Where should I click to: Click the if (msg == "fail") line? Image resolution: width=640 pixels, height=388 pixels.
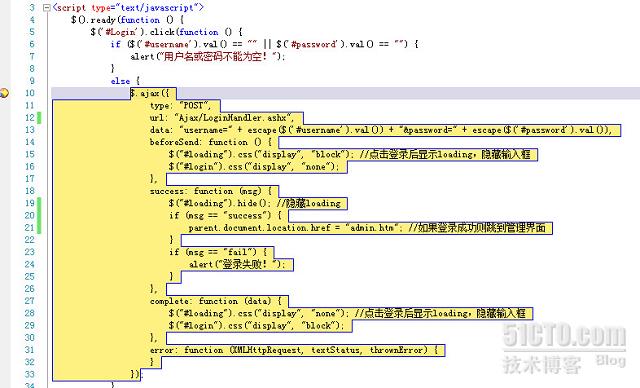218,252
